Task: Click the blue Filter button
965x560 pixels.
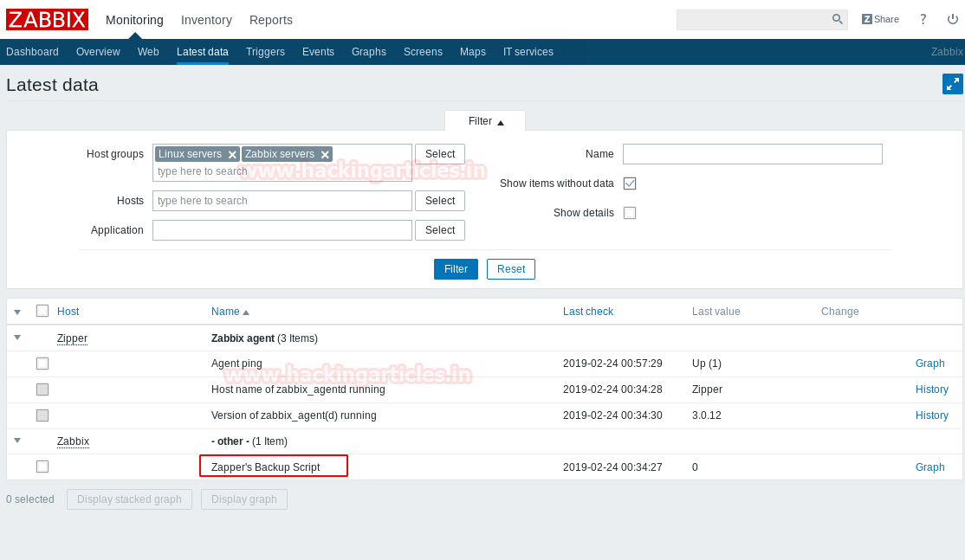Action: pos(456,269)
